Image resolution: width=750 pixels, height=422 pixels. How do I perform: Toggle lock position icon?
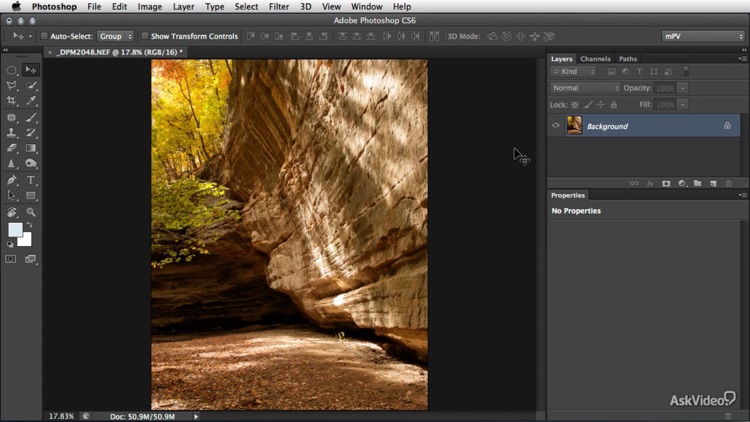coord(601,104)
